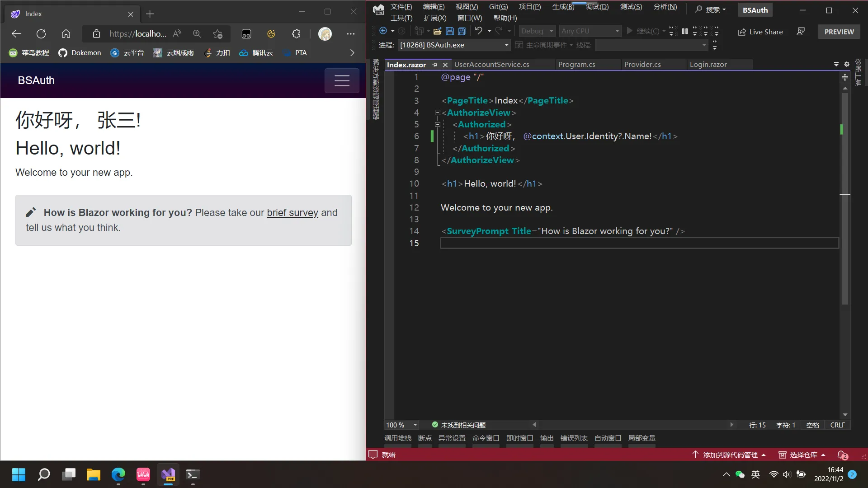Open the 腾讯云 bookmark

(x=256, y=53)
